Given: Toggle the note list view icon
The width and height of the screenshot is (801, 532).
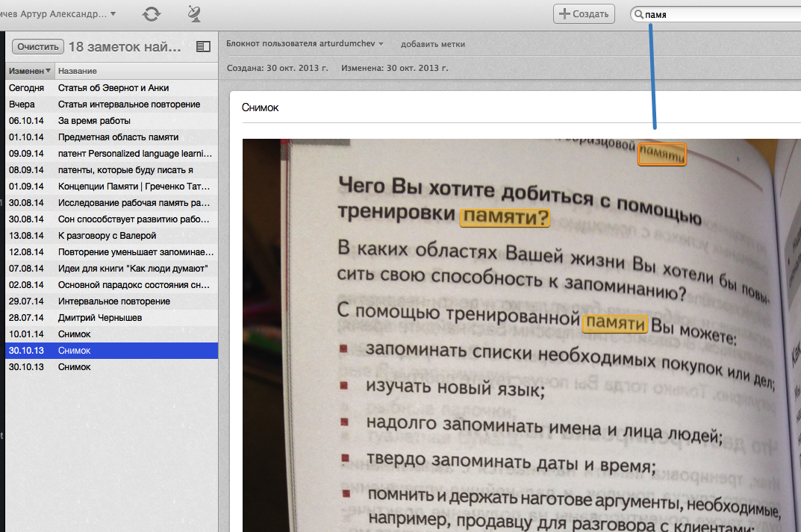Looking at the screenshot, I should pos(202,46).
